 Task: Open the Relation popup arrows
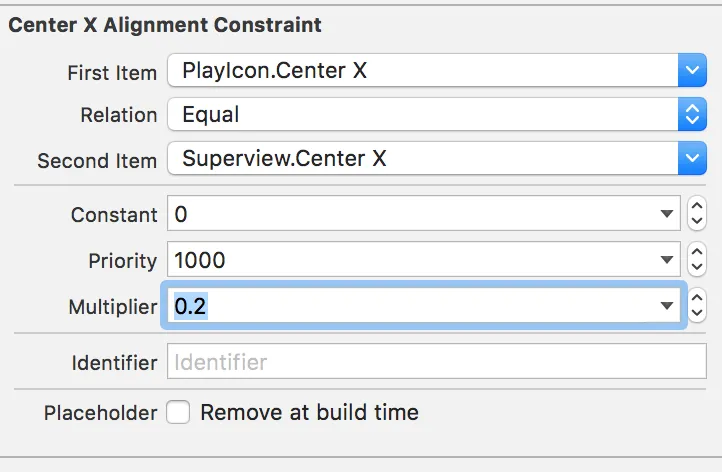[x=692, y=114]
